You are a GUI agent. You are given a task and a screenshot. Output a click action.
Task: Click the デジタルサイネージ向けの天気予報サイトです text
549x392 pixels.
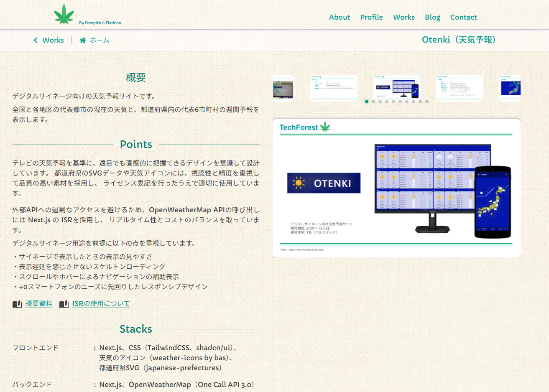tap(84, 96)
